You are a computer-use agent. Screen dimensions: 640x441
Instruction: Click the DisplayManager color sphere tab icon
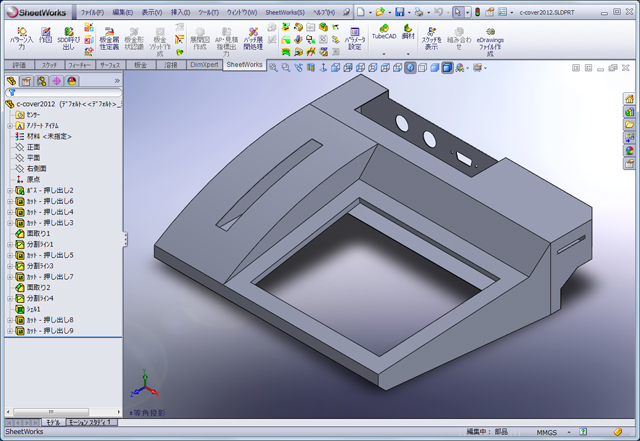[71, 81]
